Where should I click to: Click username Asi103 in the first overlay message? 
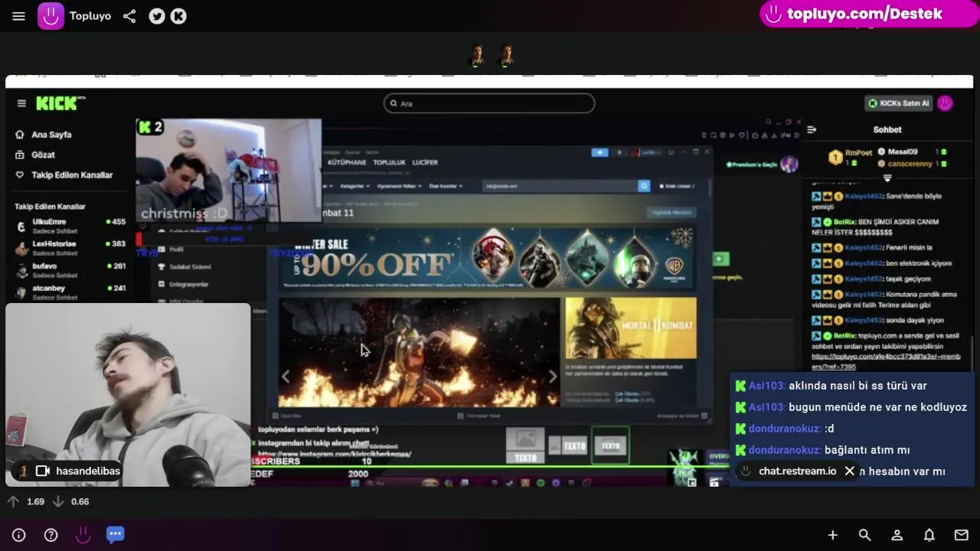766,386
